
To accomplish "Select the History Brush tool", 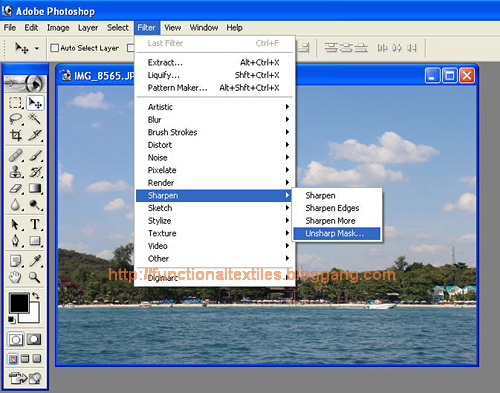I will click(35, 172).
